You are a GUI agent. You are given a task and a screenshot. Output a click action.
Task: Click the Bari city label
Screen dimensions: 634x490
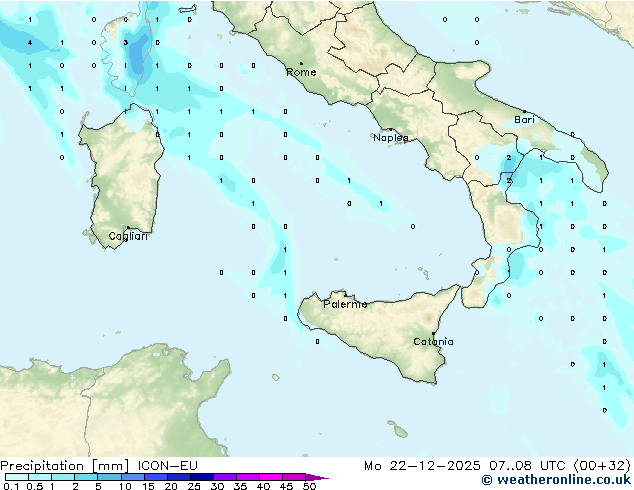pos(524,120)
